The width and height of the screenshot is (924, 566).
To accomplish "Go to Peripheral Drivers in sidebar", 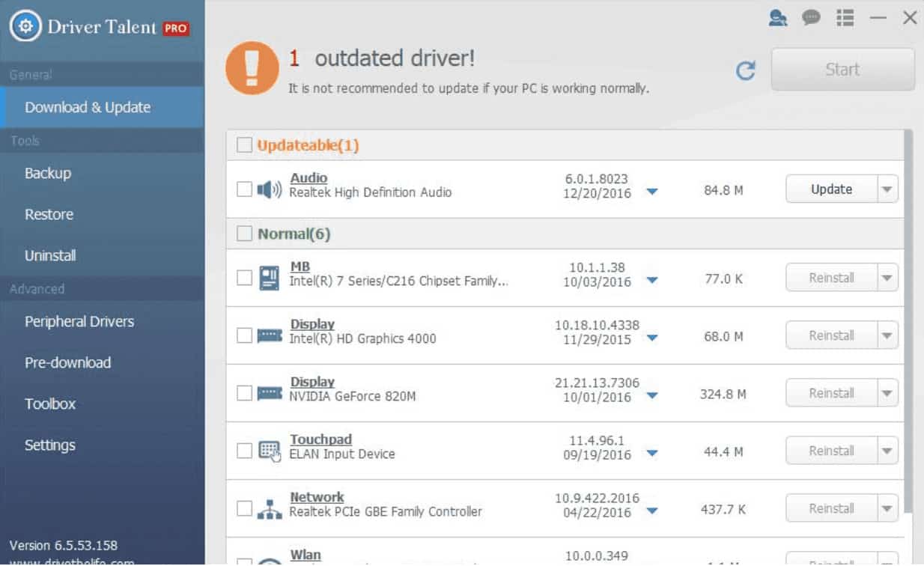I will point(79,321).
